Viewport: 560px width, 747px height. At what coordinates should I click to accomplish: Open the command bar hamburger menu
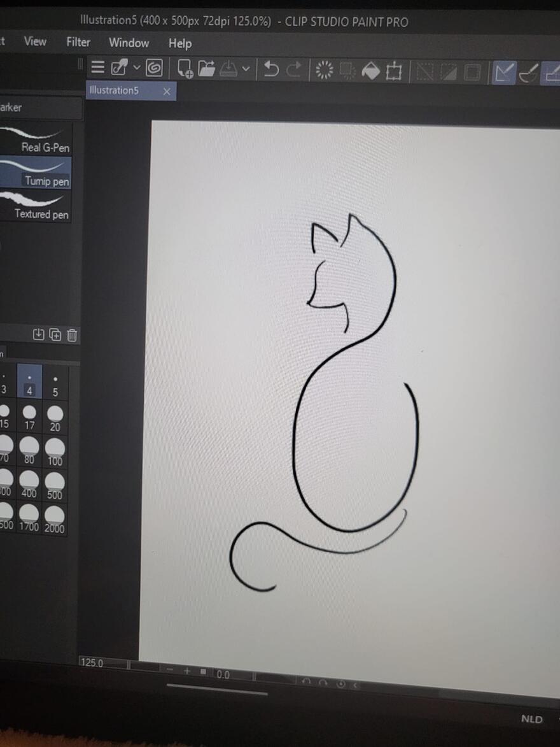97,67
